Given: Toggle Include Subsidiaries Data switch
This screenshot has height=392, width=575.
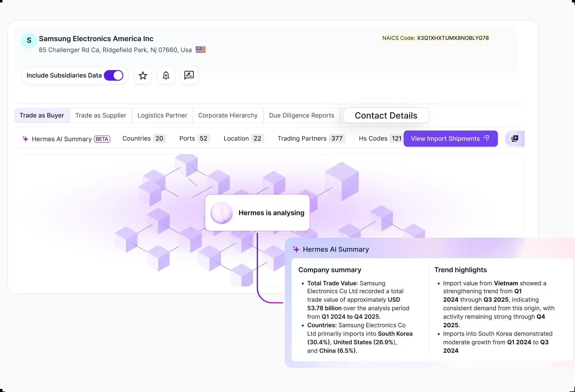Looking at the screenshot, I should click(113, 75).
